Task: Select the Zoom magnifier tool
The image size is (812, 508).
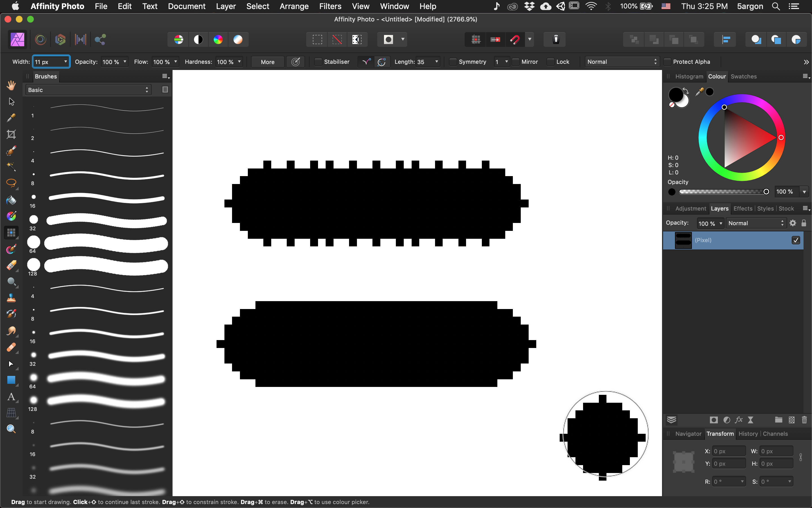Action: pos(11,429)
